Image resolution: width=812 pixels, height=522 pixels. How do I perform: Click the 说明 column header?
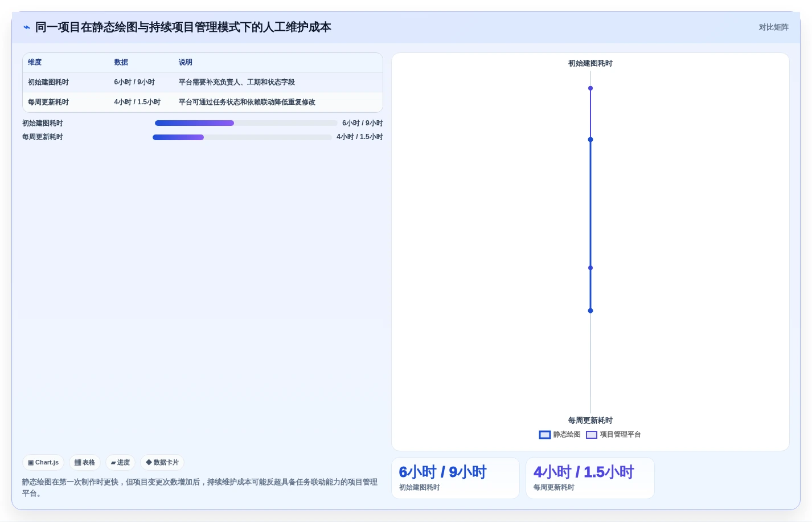(x=186, y=63)
